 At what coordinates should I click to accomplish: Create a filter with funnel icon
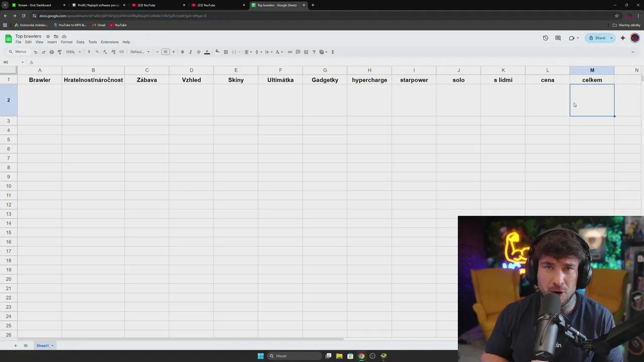pyautogui.click(x=314, y=52)
